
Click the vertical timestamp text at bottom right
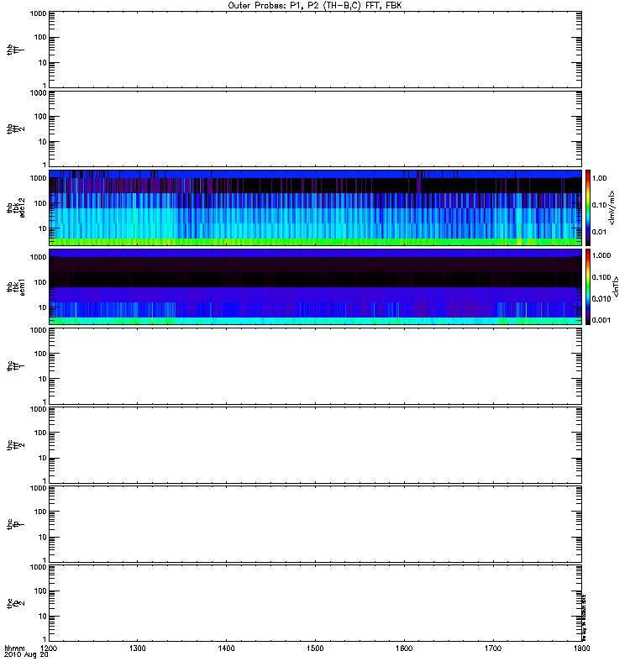(x=584, y=617)
